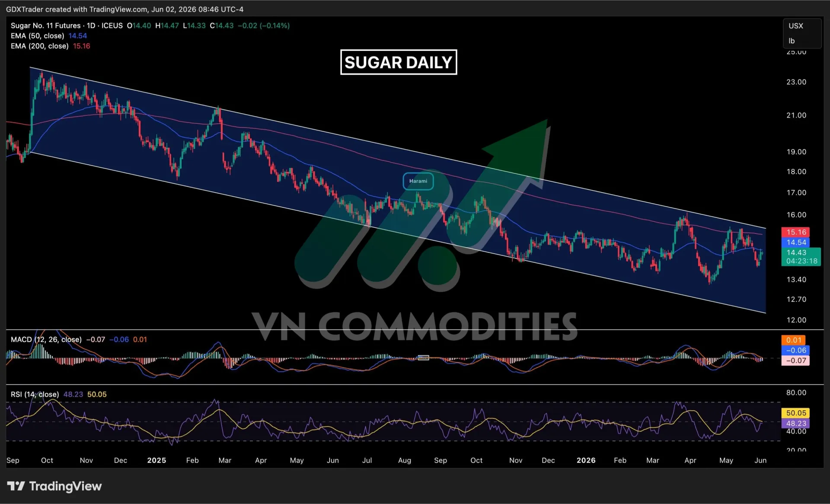The width and height of the screenshot is (830, 504).
Task: Open the Sugar No. 11 Futures symbol legend
Action: [x=67, y=26]
